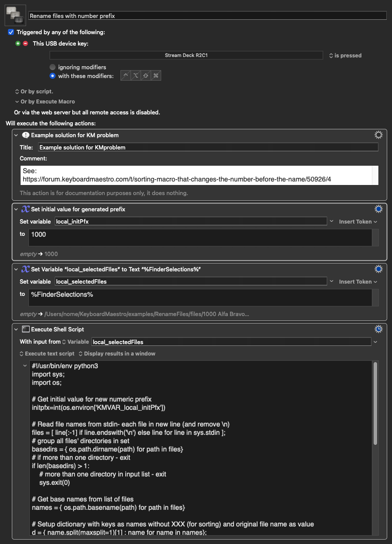This screenshot has width=392, height=544.
Task: Collapse the Execute Shell Script action
Action: pos(16,329)
